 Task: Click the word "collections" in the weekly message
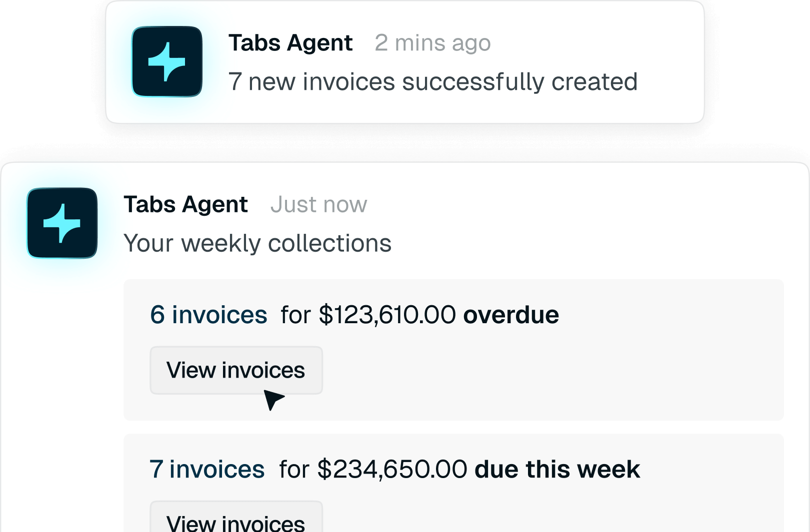coord(329,243)
